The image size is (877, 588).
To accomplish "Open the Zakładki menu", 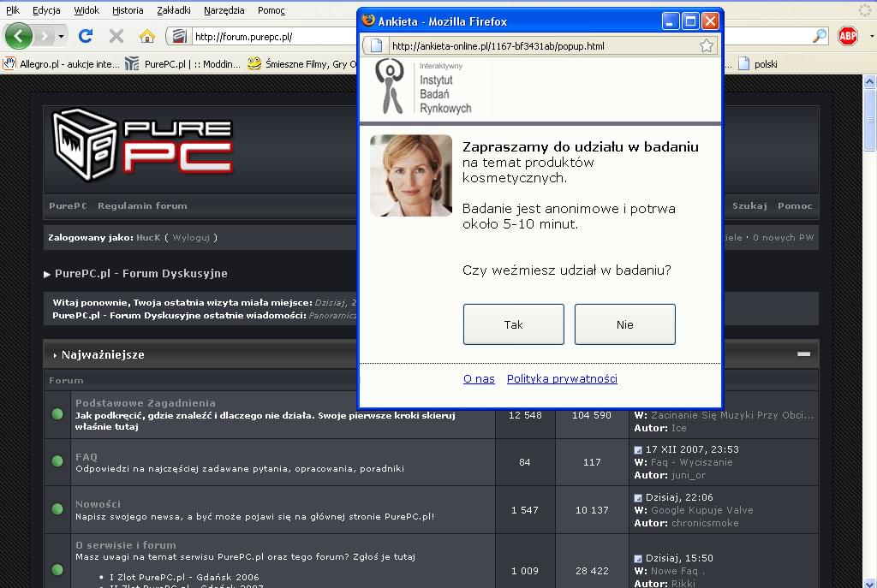I will point(173,10).
